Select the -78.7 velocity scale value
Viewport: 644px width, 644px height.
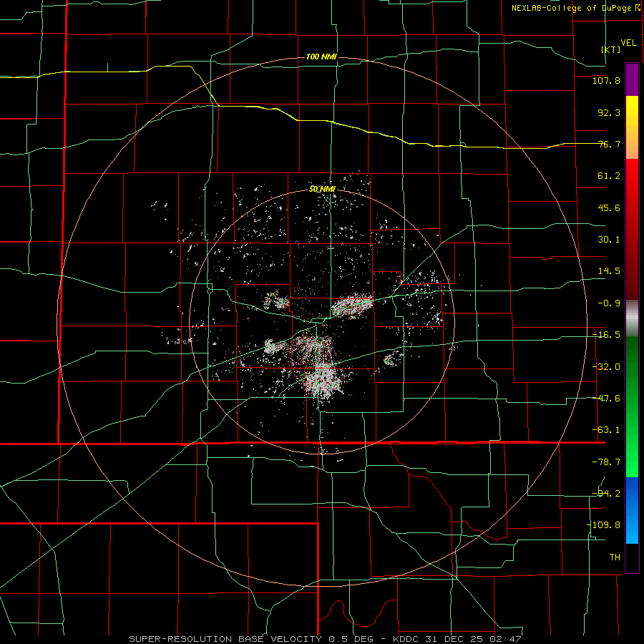pyautogui.click(x=606, y=462)
